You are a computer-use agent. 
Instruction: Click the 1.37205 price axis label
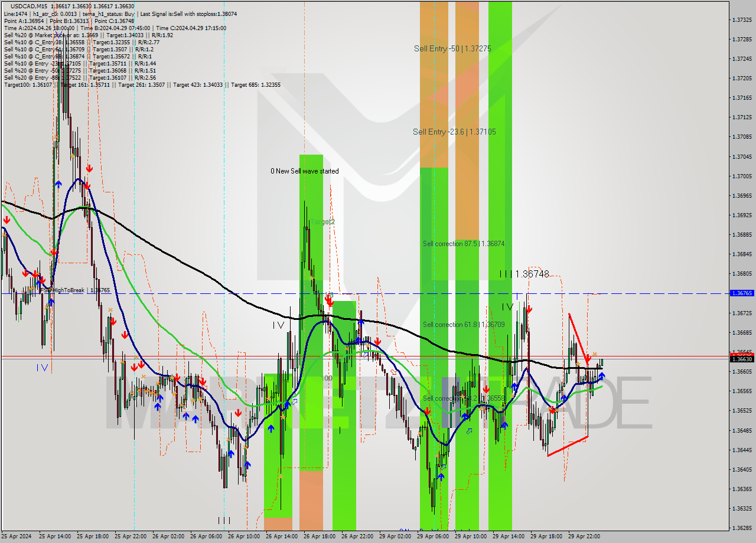742,78
